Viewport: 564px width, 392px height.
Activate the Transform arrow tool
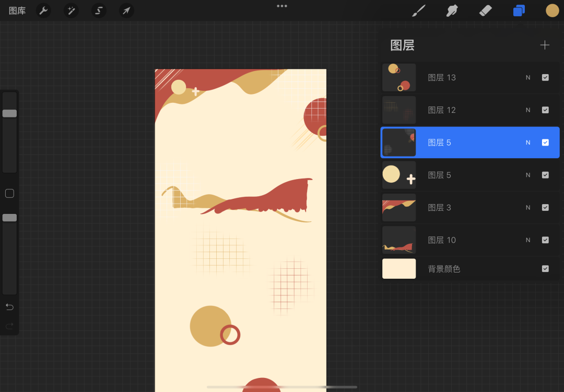126,10
